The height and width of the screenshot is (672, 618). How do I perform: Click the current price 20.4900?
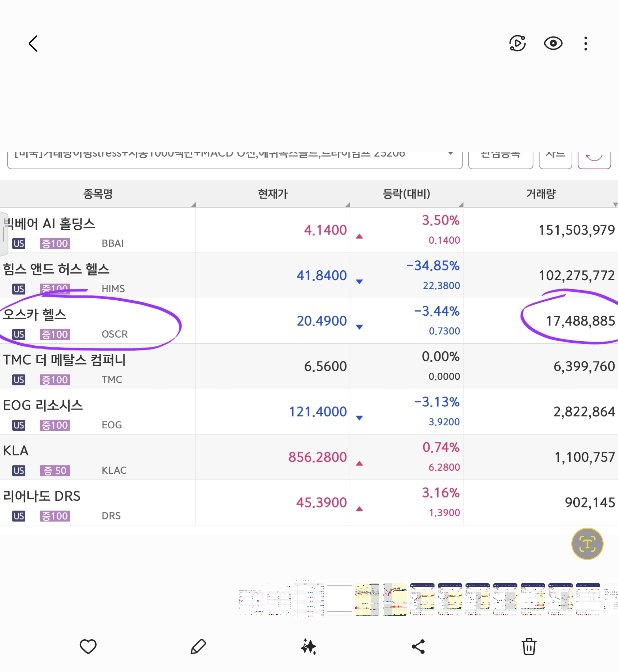pos(322,321)
